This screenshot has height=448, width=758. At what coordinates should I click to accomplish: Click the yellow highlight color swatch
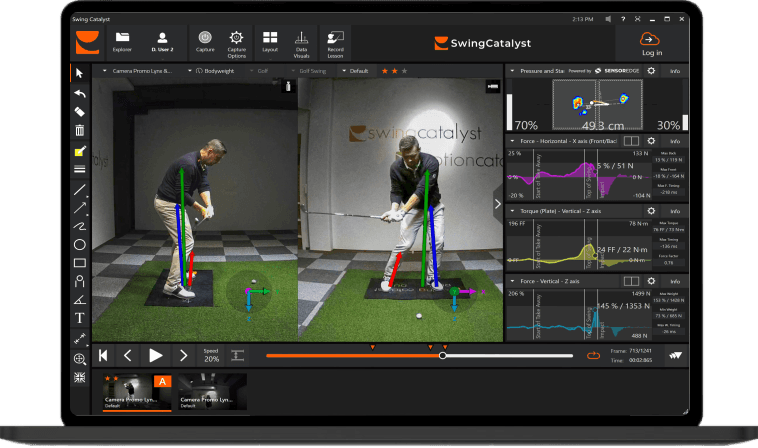click(x=79, y=150)
